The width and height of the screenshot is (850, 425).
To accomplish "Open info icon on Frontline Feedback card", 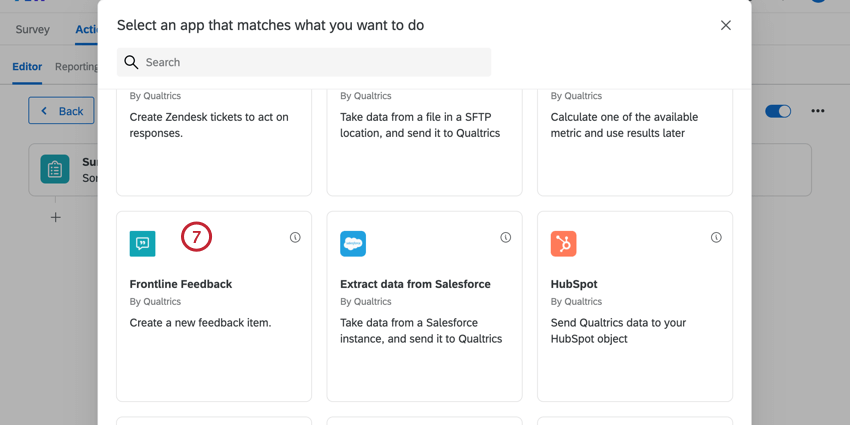I will 295,237.
